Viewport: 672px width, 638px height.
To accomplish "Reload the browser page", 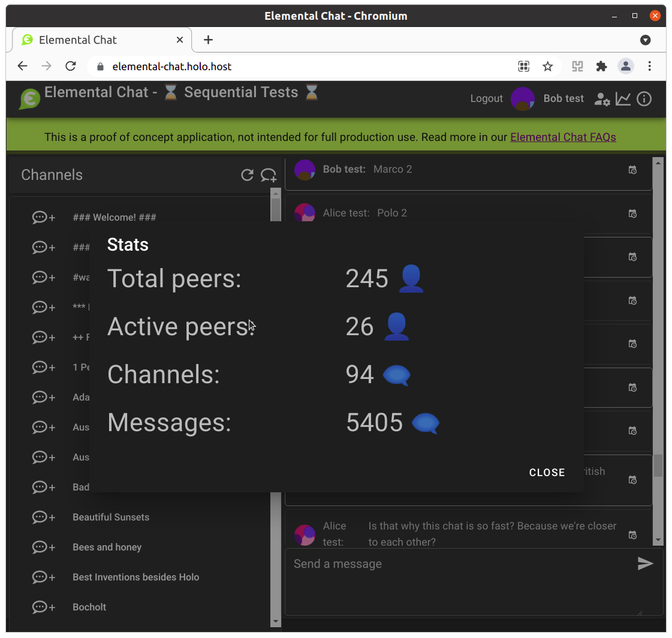I will (71, 66).
